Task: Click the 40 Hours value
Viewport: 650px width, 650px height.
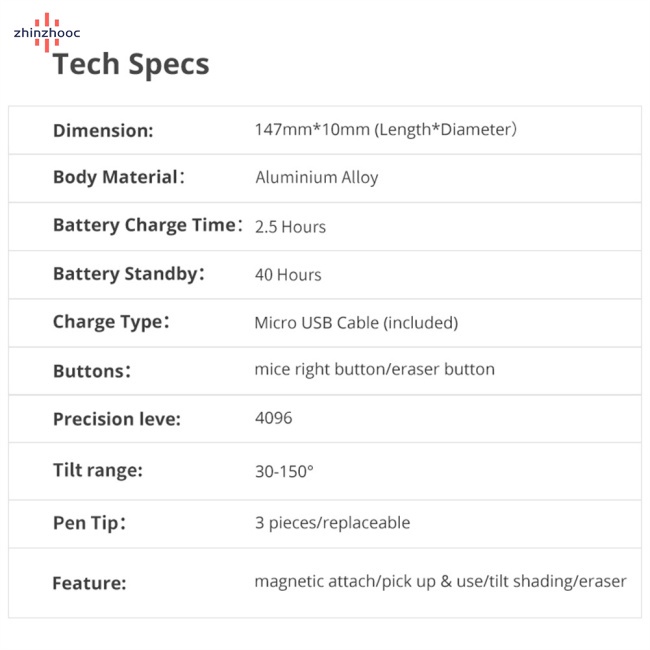Action: (288, 275)
